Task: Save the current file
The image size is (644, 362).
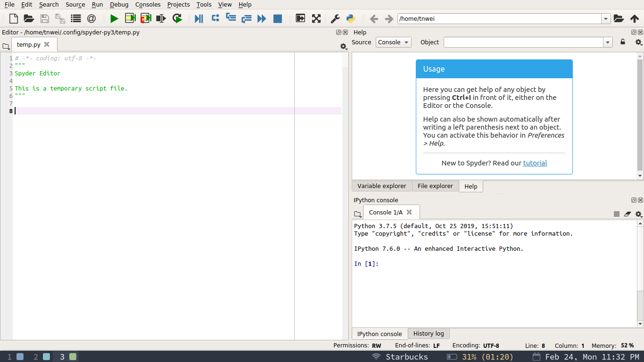Action: click(44, 19)
